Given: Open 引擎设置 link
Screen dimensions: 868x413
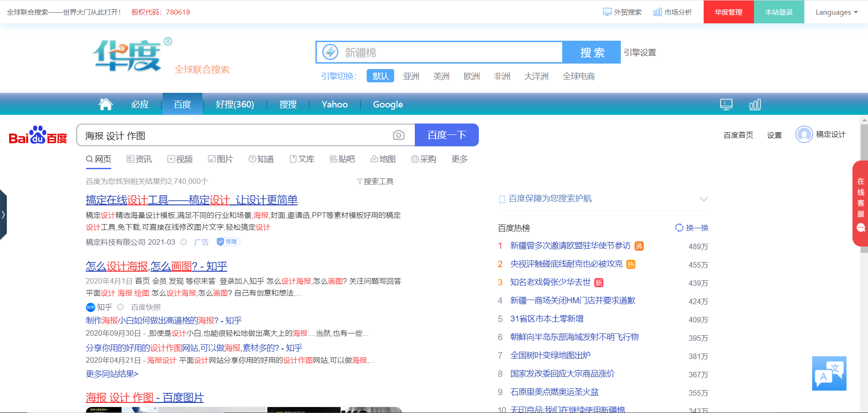Looking at the screenshot, I should pyautogui.click(x=640, y=53).
